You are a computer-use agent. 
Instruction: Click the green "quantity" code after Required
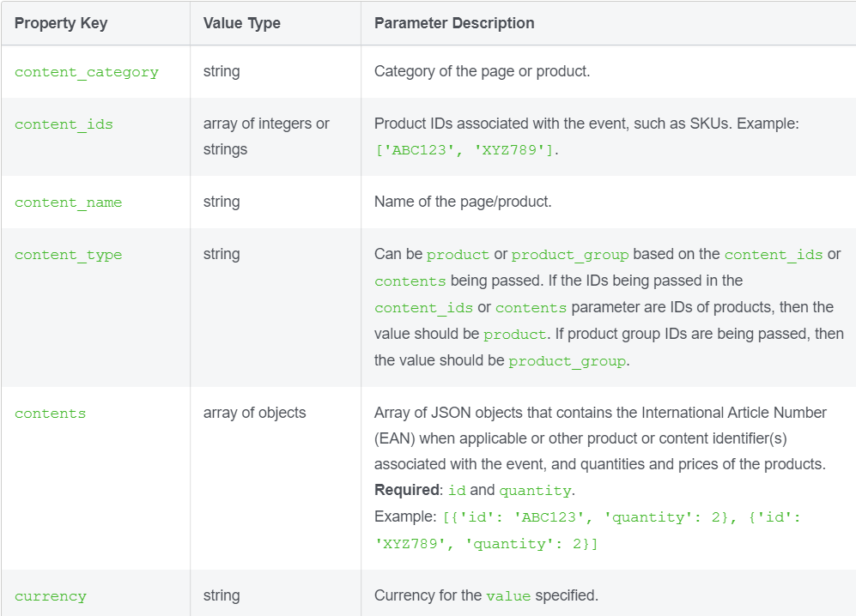pos(534,491)
